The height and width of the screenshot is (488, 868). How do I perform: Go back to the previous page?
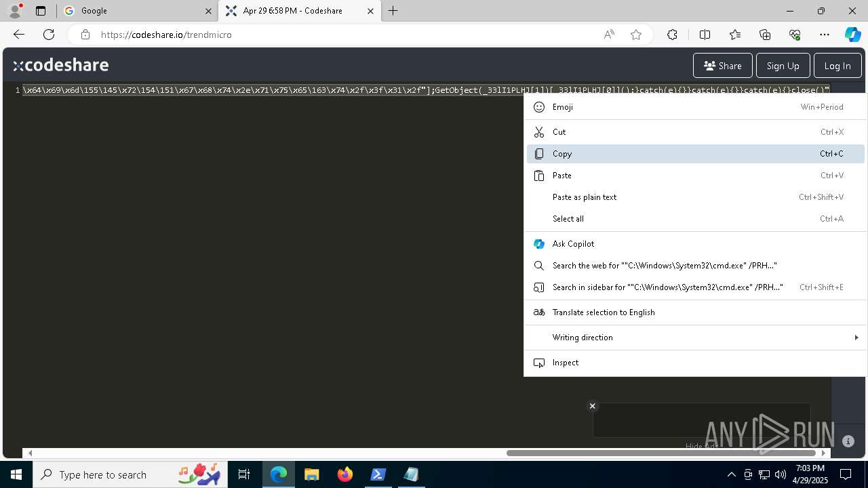19,35
